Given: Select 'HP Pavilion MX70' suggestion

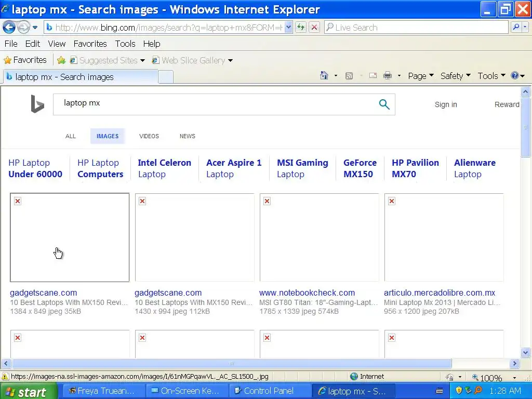Looking at the screenshot, I should pyautogui.click(x=415, y=168).
